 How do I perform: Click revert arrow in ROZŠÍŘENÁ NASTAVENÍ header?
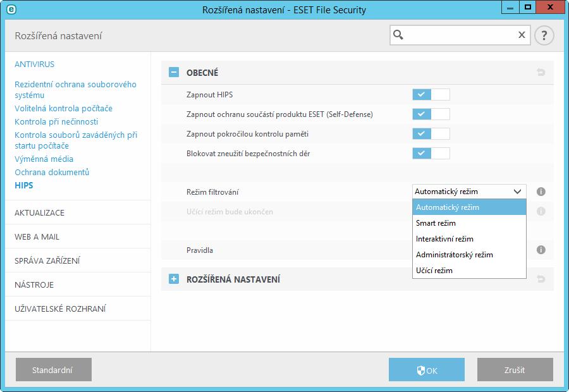pos(541,279)
